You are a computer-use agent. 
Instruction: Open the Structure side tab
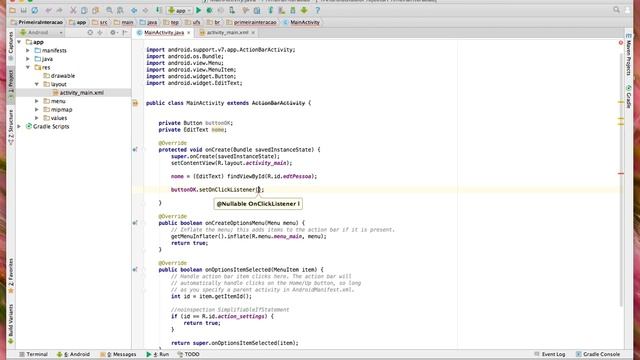tap(11, 127)
